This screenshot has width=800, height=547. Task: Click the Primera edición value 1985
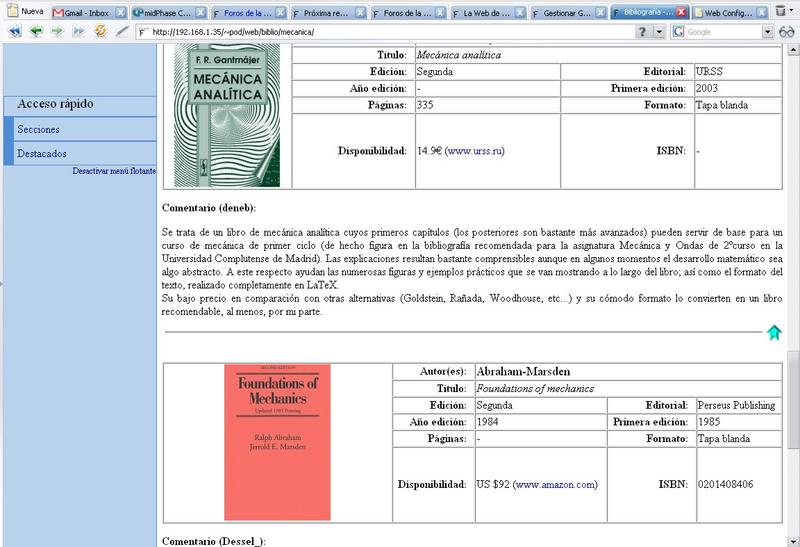[709, 421]
